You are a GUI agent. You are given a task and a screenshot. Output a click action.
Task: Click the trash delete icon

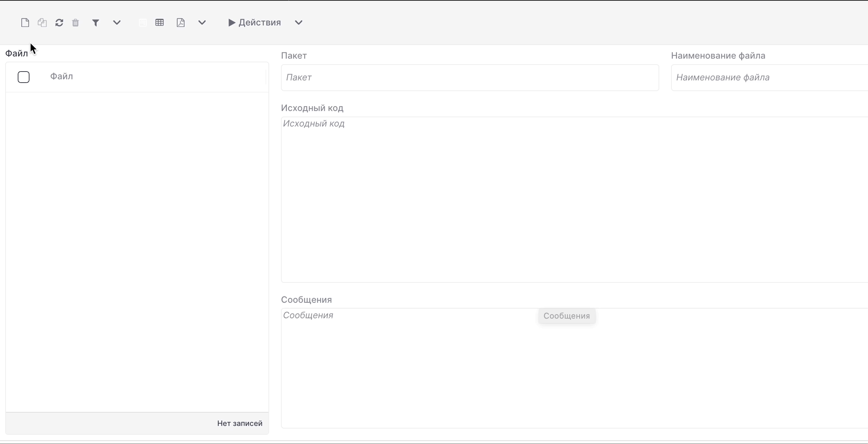click(x=76, y=22)
